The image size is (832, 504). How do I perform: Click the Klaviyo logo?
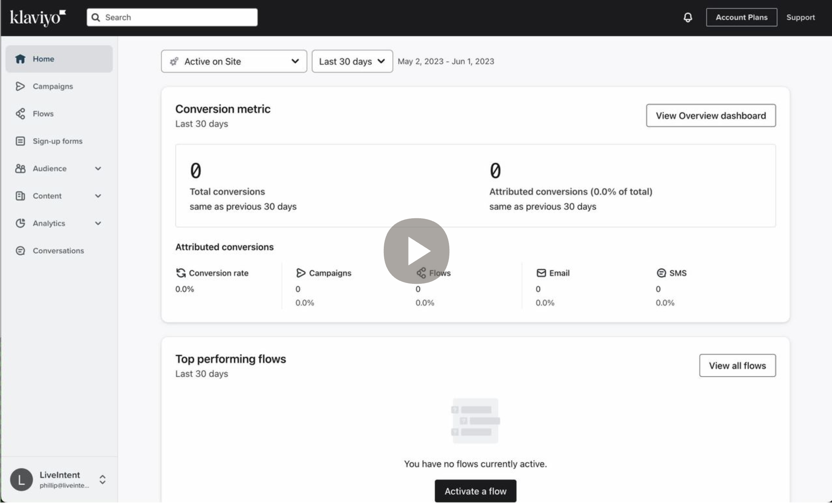(x=38, y=17)
